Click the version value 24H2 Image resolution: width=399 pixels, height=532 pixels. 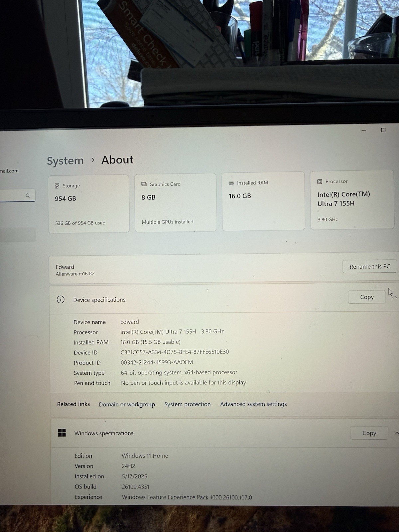[x=128, y=466]
